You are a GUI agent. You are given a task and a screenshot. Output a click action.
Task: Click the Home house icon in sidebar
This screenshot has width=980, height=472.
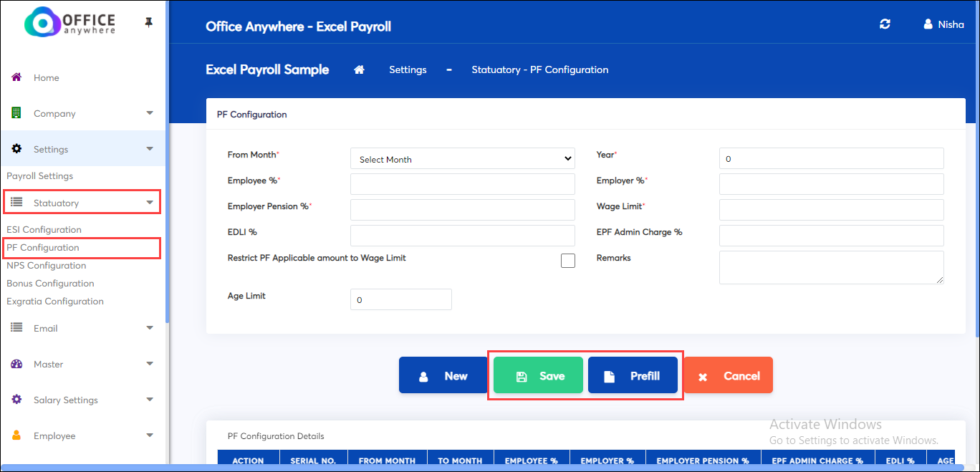coord(16,77)
